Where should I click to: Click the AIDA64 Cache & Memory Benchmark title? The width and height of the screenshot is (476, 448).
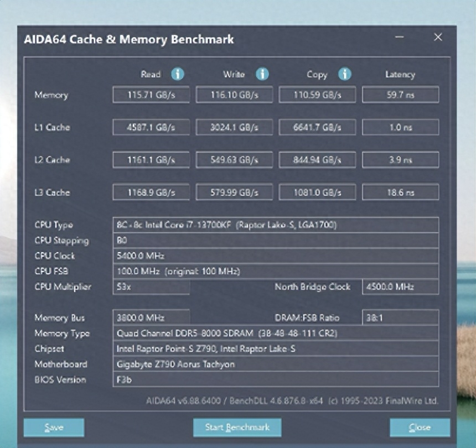click(x=129, y=40)
